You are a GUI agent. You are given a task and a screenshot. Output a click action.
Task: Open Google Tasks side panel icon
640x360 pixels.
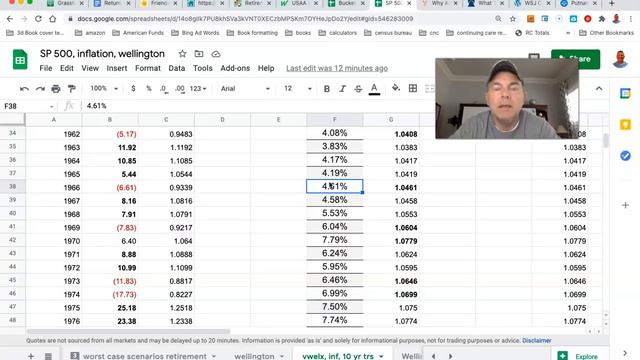click(625, 156)
